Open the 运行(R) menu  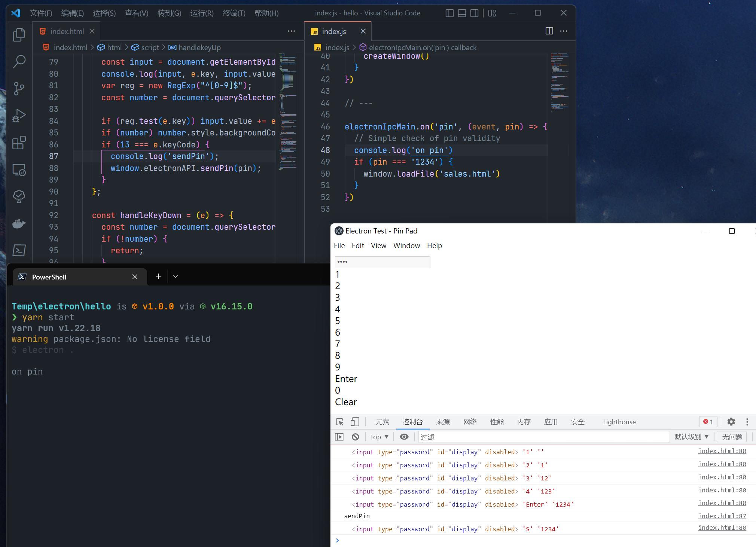pos(202,13)
